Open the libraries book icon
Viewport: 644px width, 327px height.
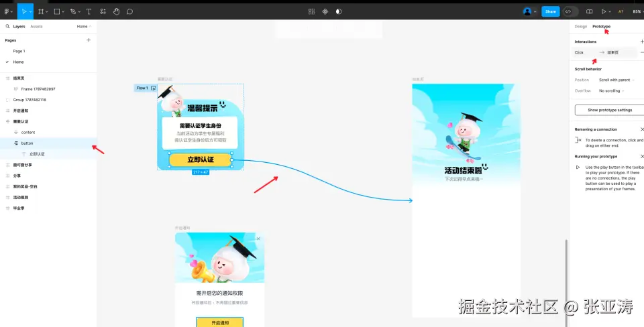[590, 11]
